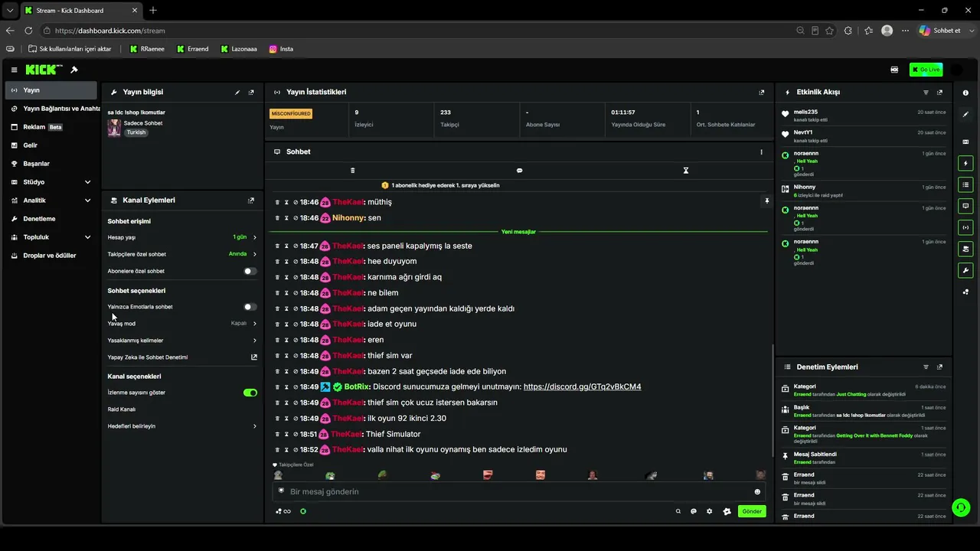Send message with Gönder button

752,511
